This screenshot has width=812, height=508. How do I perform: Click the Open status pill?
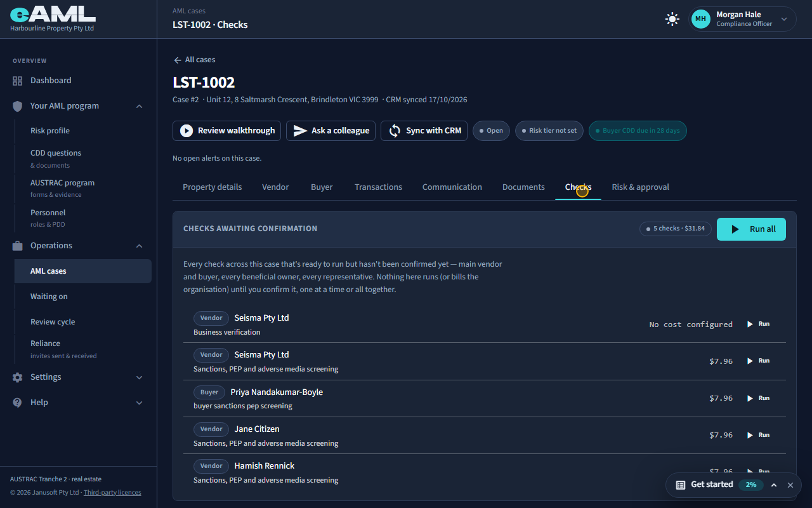point(491,131)
